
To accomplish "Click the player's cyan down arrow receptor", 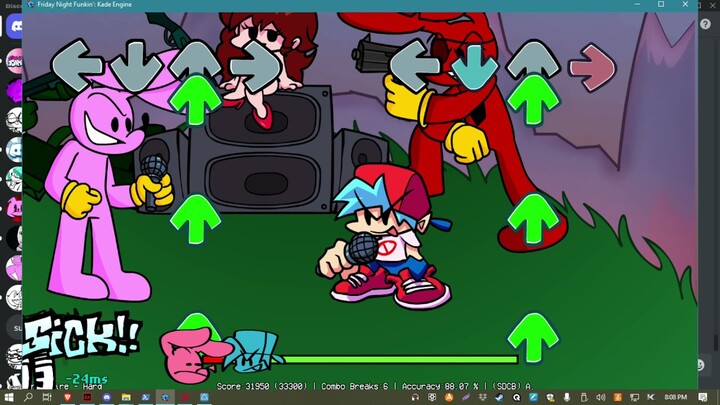I will pos(474,67).
